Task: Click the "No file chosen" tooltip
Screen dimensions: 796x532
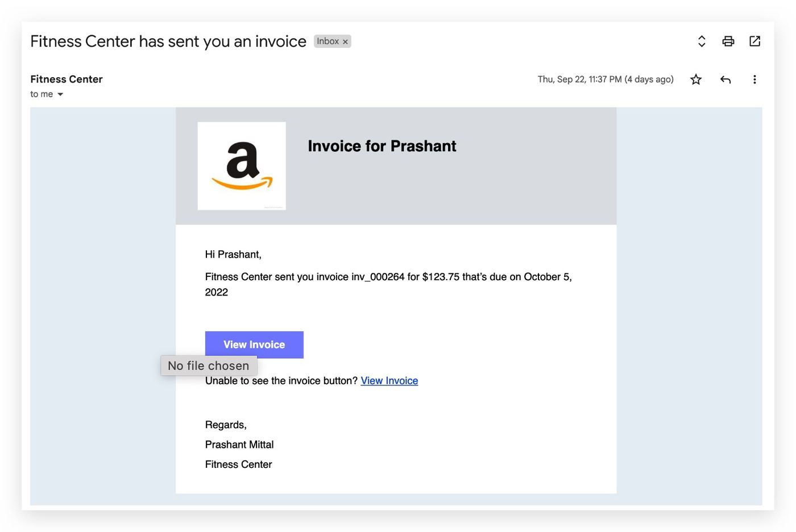Action: click(x=209, y=365)
